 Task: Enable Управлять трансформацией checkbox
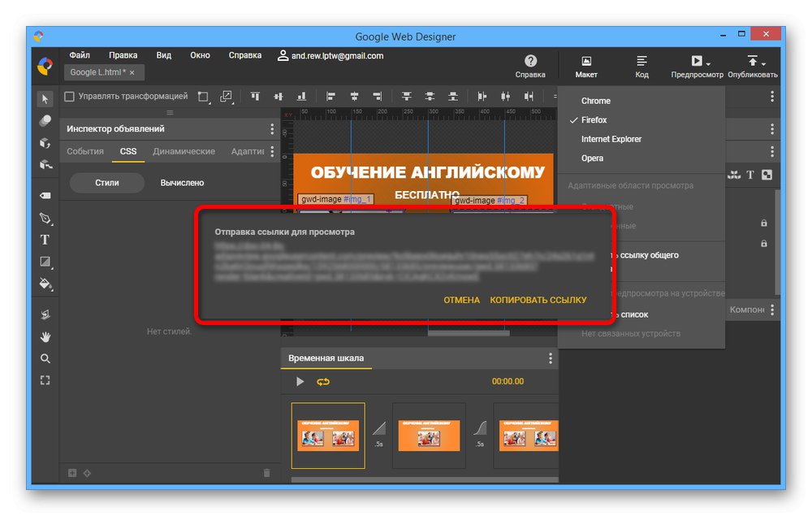(x=69, y=97)
